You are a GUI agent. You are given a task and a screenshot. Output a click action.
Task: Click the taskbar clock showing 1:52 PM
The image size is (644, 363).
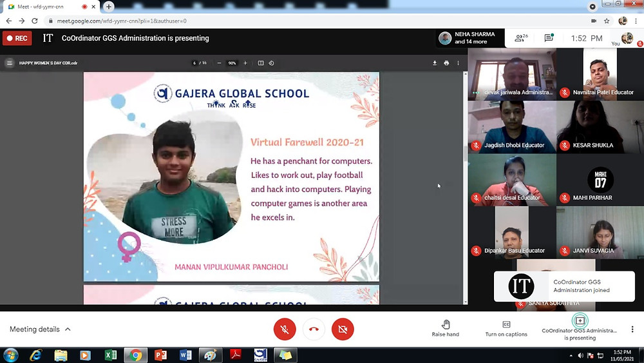tap(622, 355)
